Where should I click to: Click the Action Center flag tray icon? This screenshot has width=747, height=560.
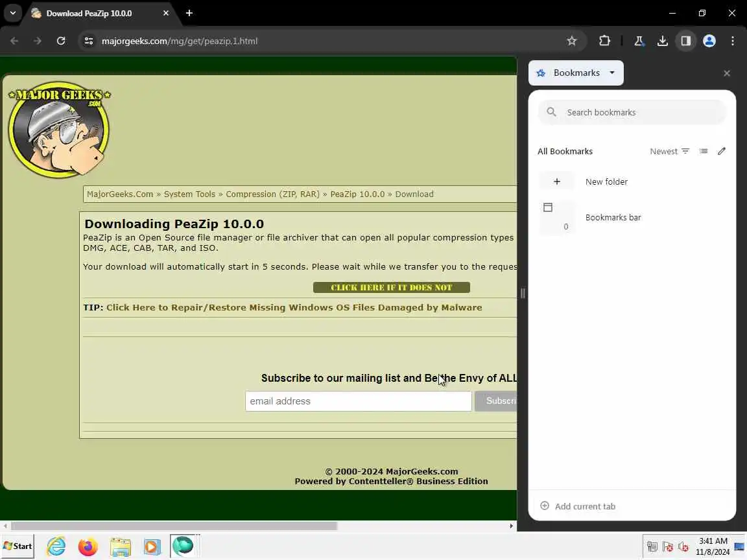pos(668,546)
